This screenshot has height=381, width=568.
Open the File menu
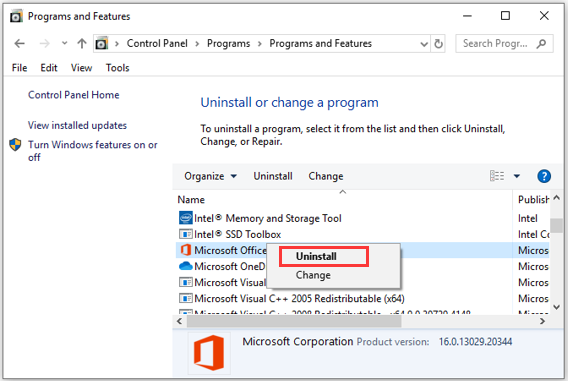[20, 68]
